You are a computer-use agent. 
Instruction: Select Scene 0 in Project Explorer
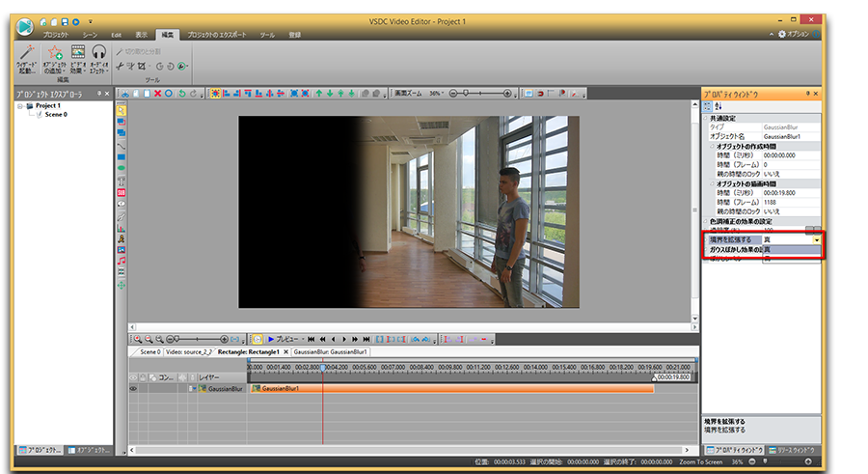(56, 115)
